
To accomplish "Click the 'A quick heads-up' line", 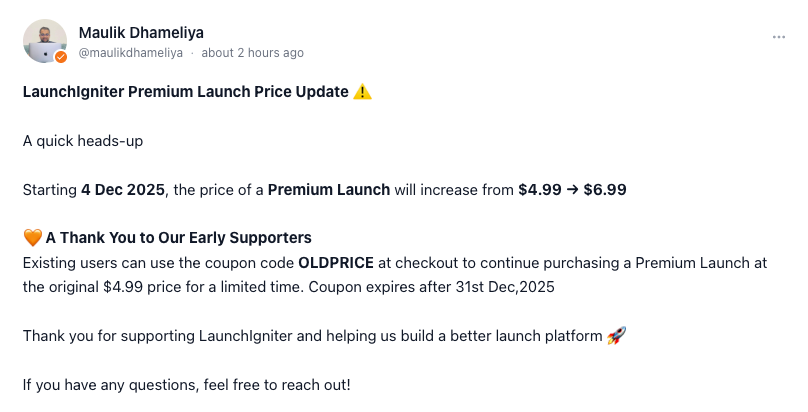I will click(x=83, y=141).
